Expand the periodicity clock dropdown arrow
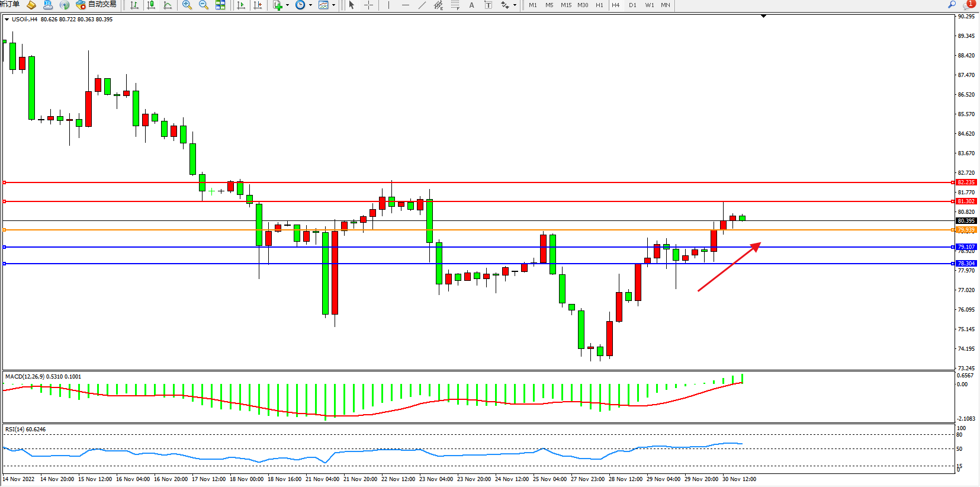Image resolution: width=980 pixels, height=487 pixels. [x=310, y=5]
